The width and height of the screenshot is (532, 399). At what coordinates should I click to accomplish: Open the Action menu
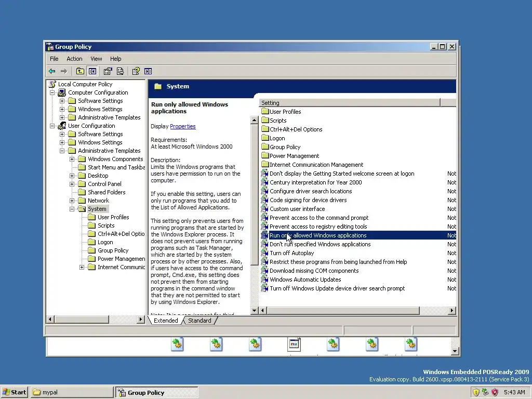74,59
